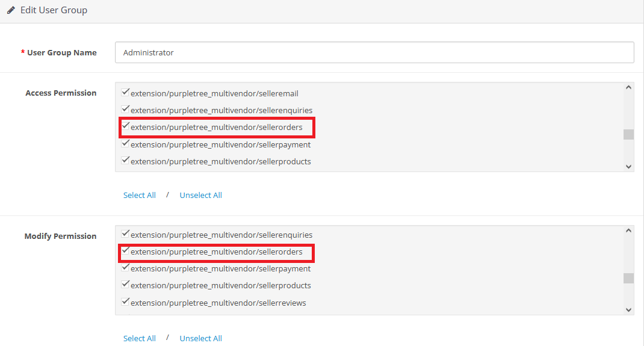Toggle sellerorders checkbox in Access Permission
The width and height of the screenshot is (644, 346).
pos(125,126)
